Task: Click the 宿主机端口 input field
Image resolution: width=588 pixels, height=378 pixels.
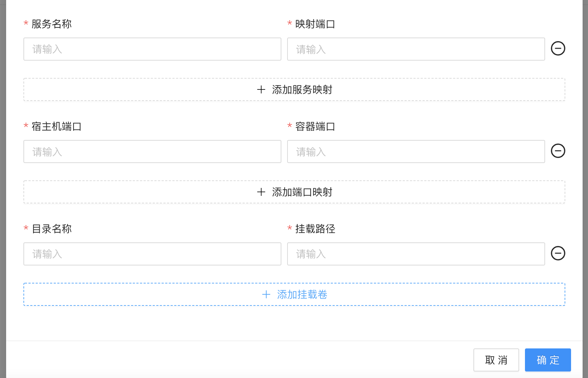Action: (152, 151)
